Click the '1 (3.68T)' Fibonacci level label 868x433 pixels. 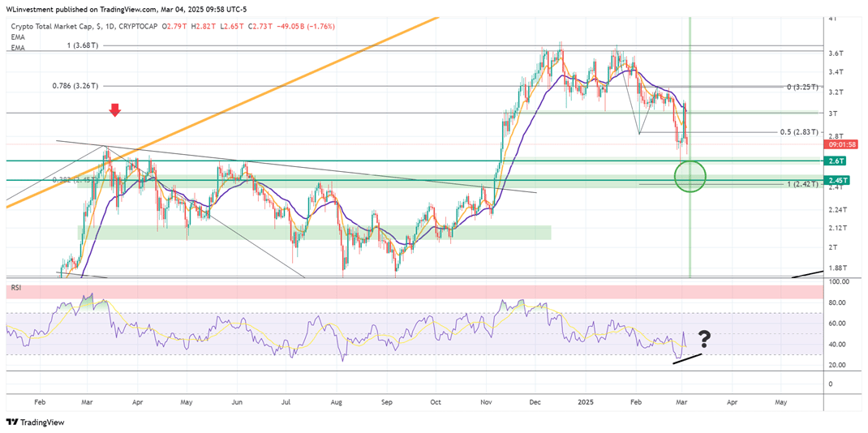pyautogui.click(x=83, y=45)
